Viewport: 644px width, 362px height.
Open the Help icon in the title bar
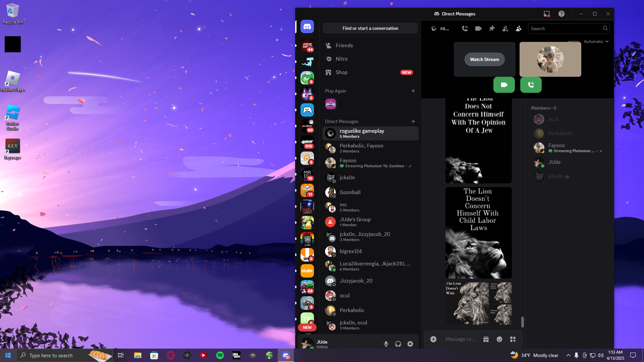(x=561, y=14)
